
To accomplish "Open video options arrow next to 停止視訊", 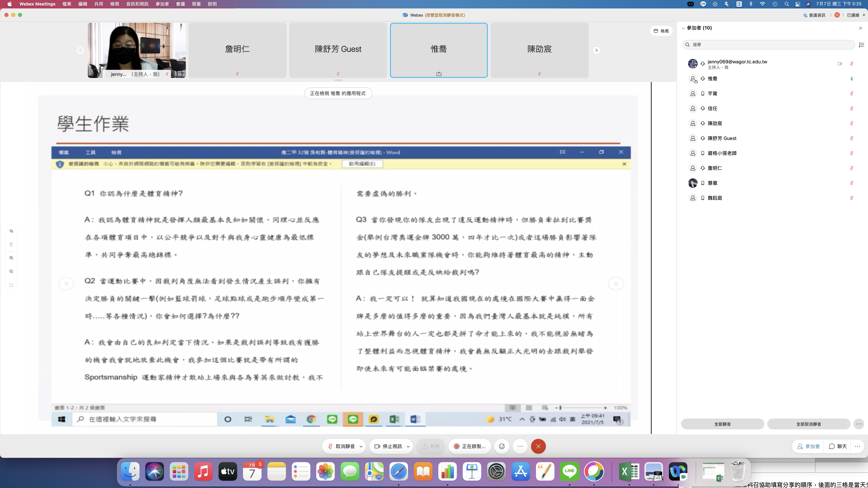I will (408, 446).
